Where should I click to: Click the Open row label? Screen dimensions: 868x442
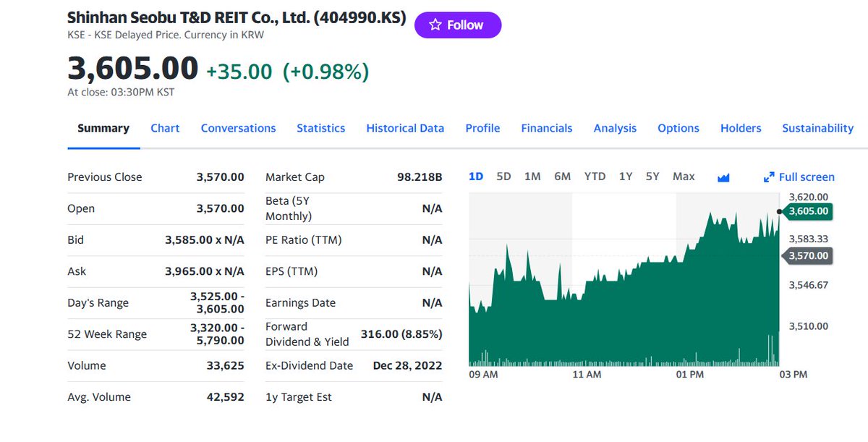81,208
